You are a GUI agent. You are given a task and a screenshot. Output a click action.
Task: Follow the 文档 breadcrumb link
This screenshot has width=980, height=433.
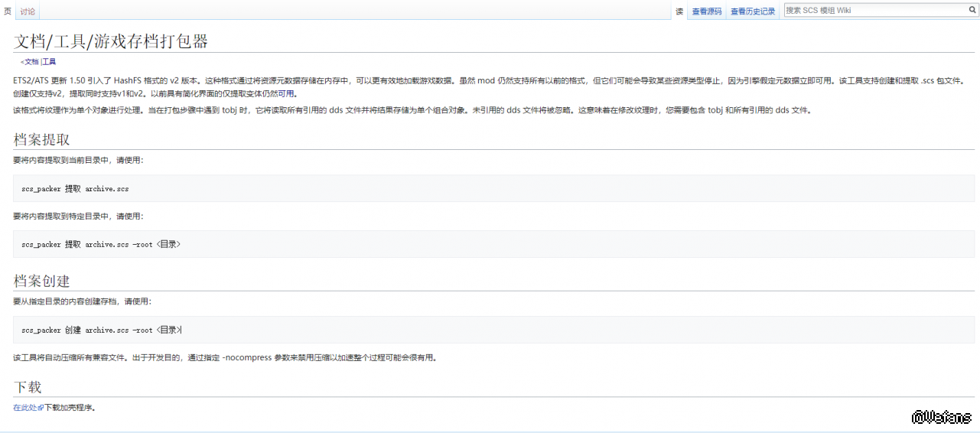click(31, 61)
